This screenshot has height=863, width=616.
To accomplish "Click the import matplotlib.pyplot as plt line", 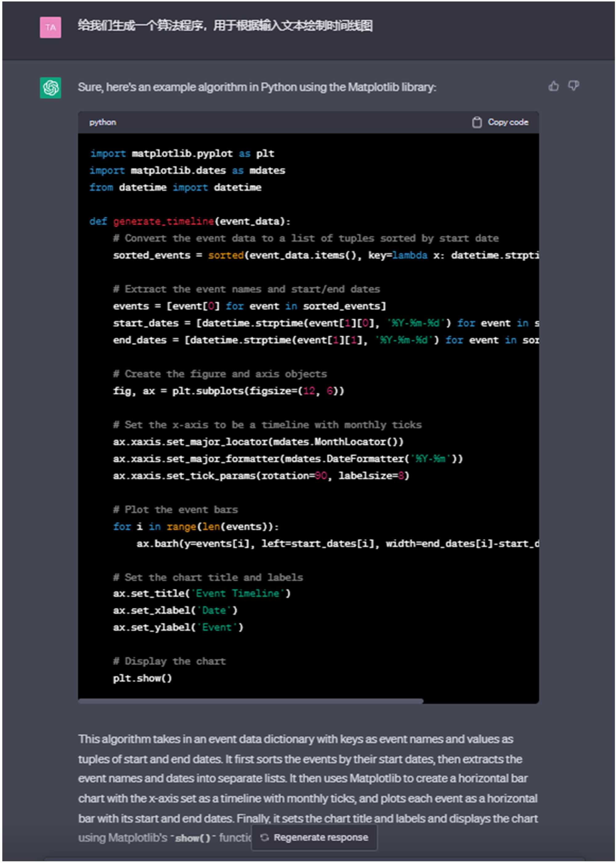I will click(x=182, y=154).
